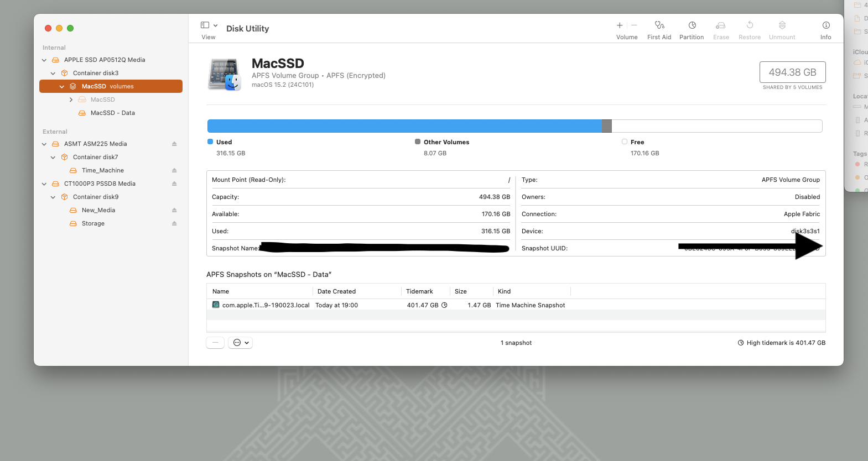Click the tidemark clock icon in snapshot row
The image size is (868, 461).
click(x=444, y=305)
